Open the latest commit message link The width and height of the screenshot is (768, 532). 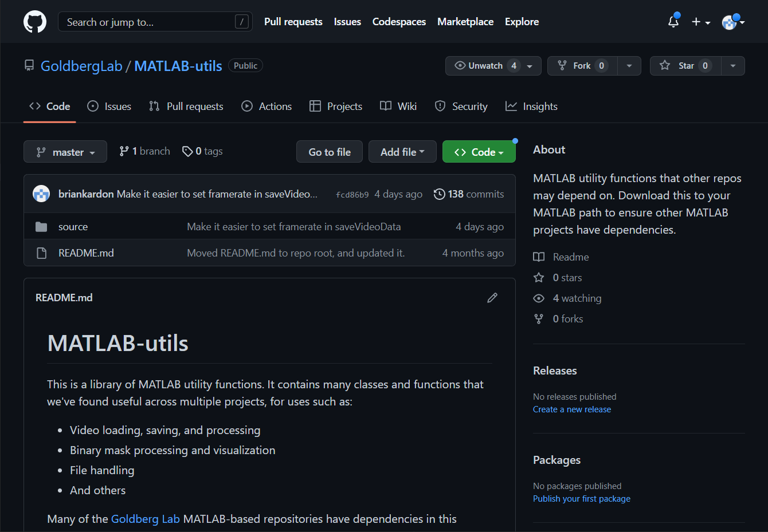[x=217, y=194]
